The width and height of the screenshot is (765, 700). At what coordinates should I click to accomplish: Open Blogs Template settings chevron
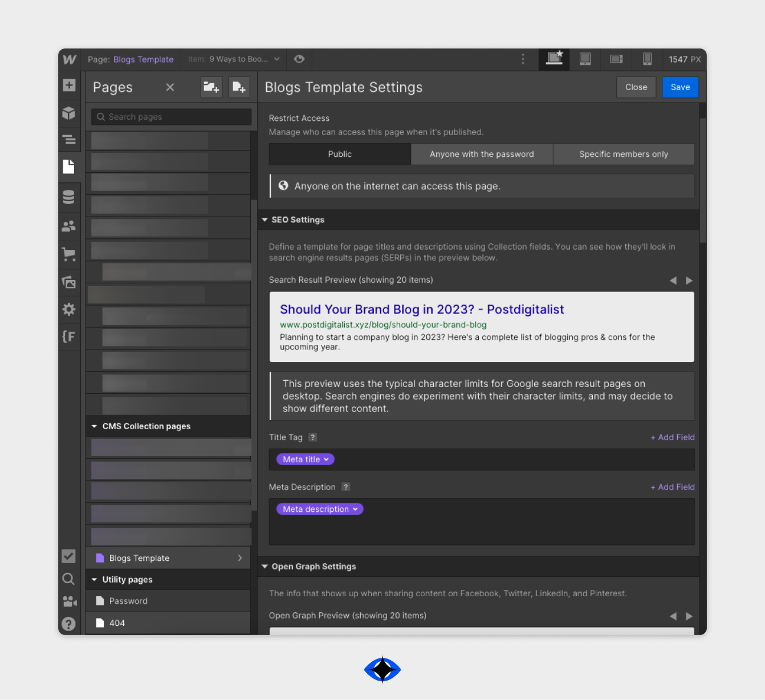[240, 558]
